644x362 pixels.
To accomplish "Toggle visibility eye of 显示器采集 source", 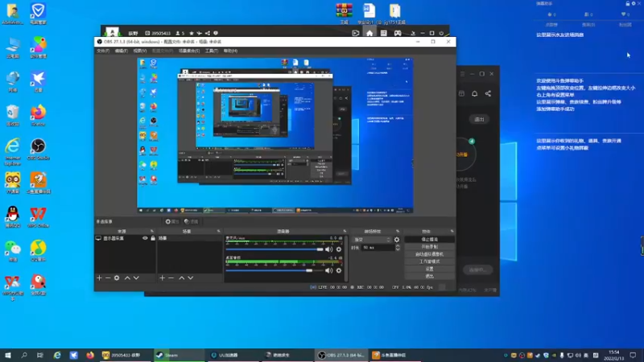I will (x=145, y=238).
